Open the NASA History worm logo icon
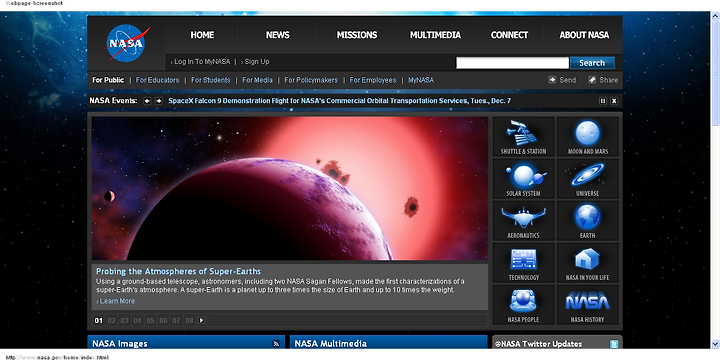Viewport: 720px width, 360px height. 587,305
